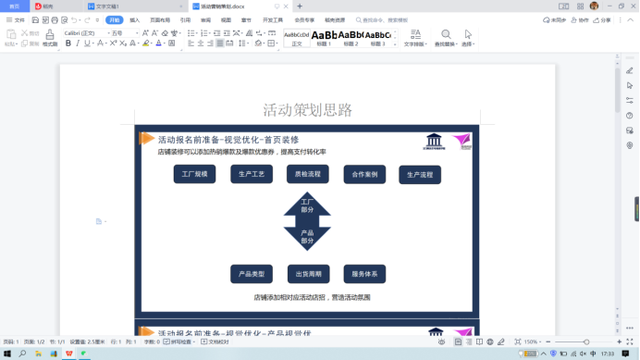
Task: Toggle Bold formatting
Action: 68,43
